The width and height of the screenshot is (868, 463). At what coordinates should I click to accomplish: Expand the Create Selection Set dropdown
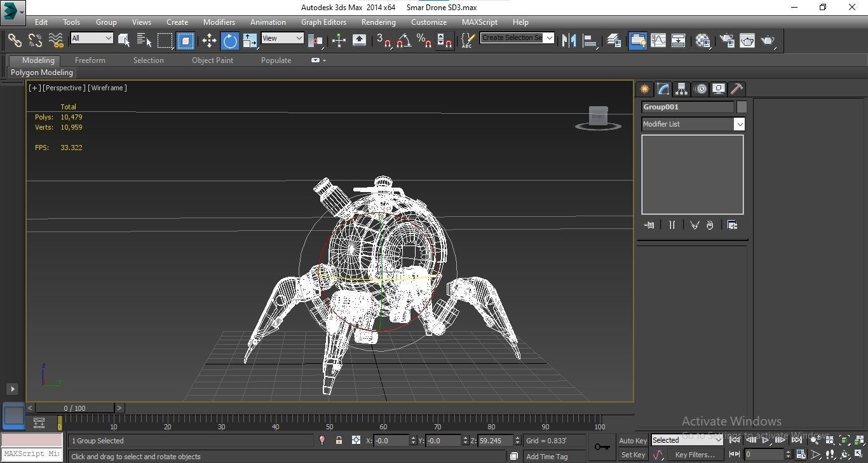tap(550, 38)
